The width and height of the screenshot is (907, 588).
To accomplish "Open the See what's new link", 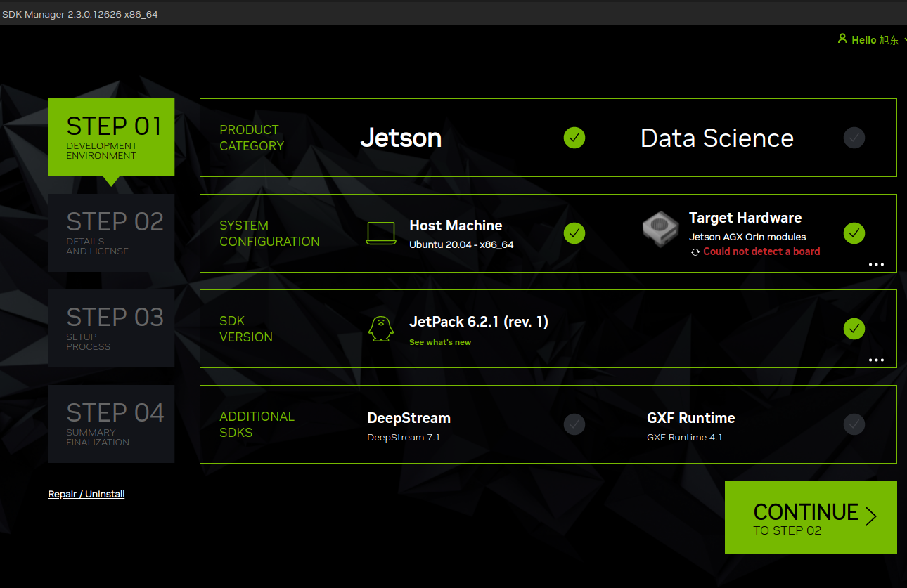I will point(440,343).
